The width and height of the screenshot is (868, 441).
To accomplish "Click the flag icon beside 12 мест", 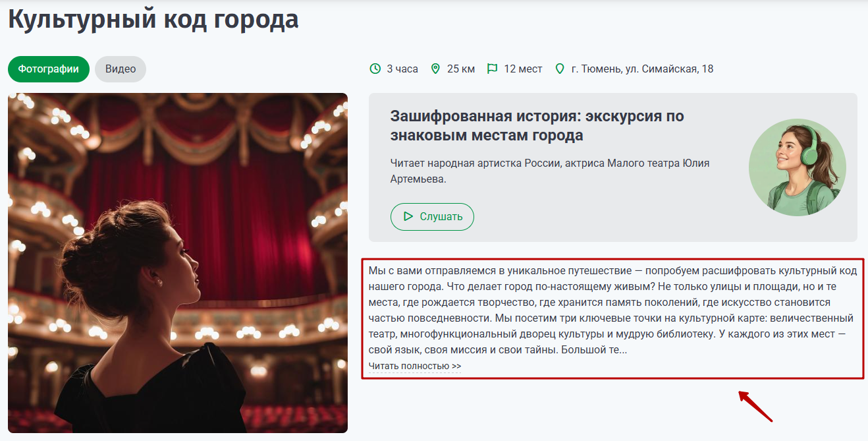I will point(492,69).
